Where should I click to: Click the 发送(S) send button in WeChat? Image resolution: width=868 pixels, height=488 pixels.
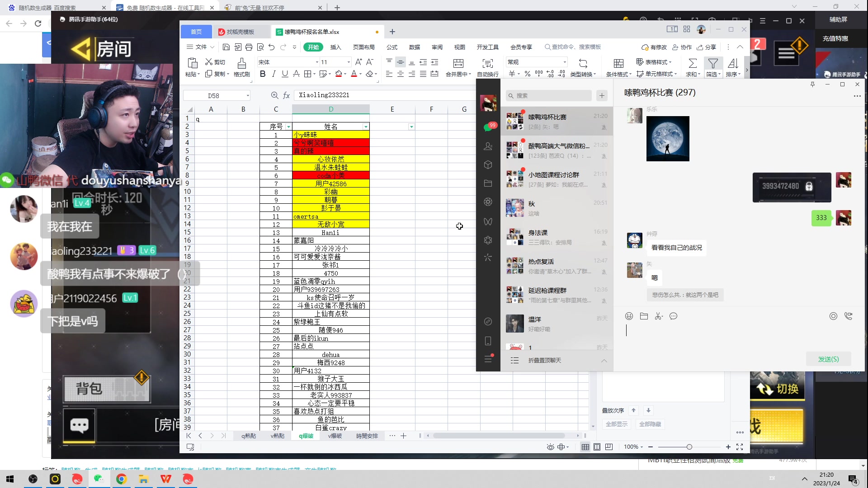[x=829, y=359]
